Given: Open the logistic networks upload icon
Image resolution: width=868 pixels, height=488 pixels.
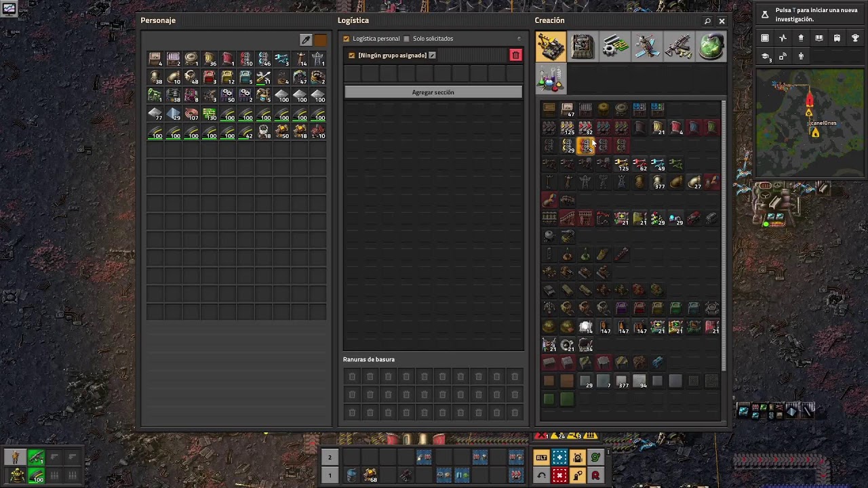Looking at the screenshot, I should [801, 38].
